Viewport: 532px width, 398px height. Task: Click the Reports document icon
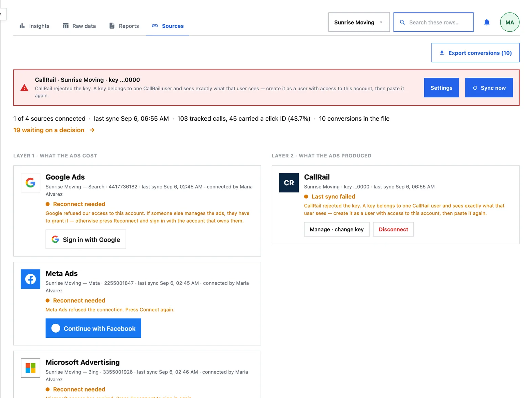(112, 26)
